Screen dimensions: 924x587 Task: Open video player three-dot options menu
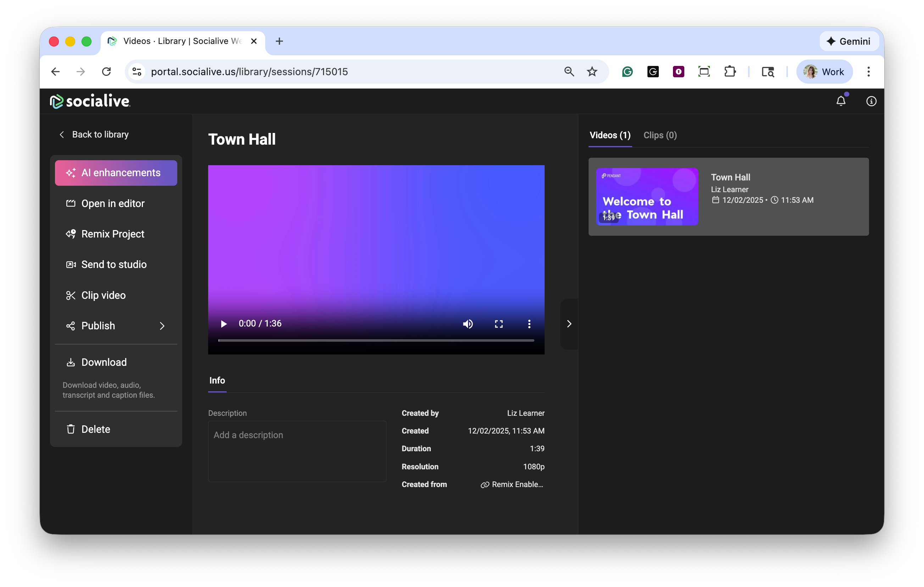(529, 324)
